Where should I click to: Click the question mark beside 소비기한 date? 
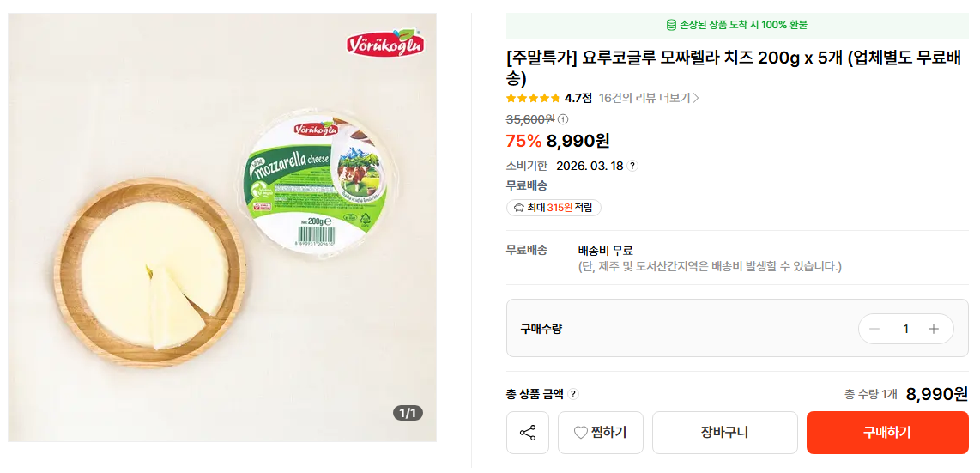632,166
